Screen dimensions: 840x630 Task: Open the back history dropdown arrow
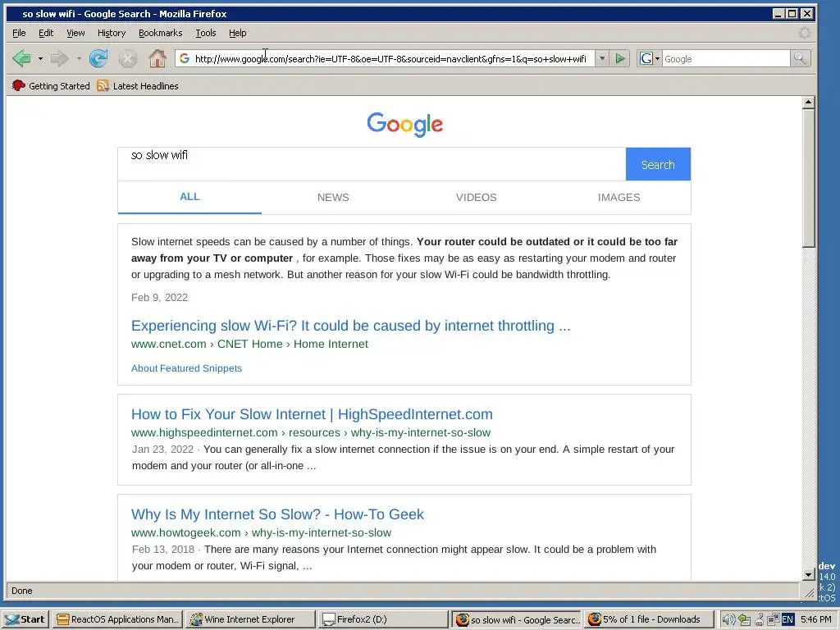(x=40, y=58)
